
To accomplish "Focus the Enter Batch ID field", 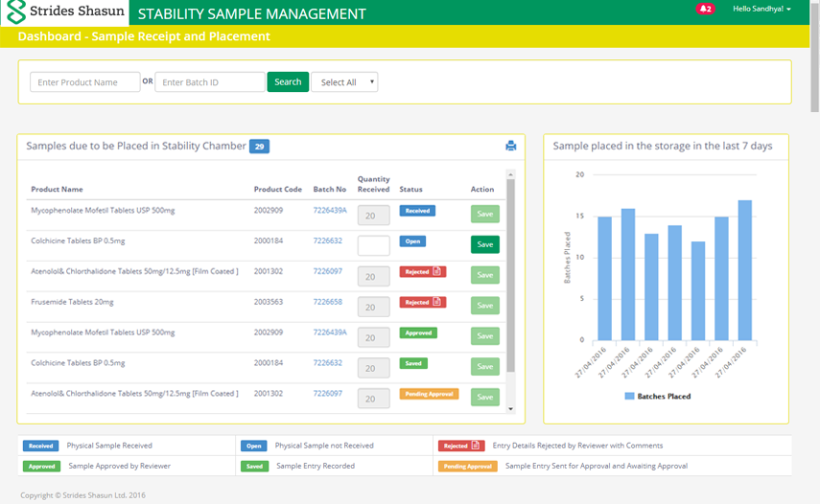I will pyautogui.click(x=209, y=82).
